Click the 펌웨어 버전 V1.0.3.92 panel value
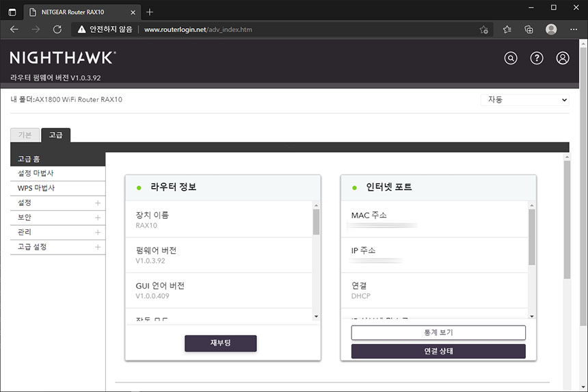Screen dimensions: 588x392 150,261
